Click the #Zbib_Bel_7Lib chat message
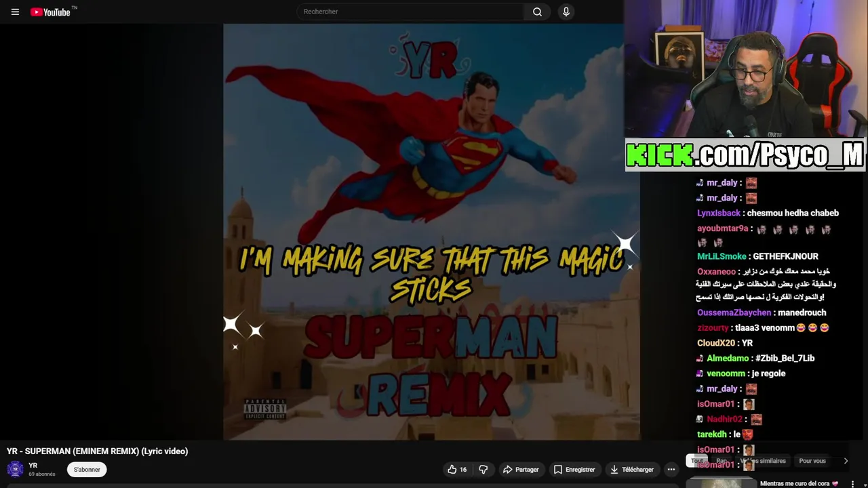The height and width of the screenshot is (488, 868). [785, 358]
